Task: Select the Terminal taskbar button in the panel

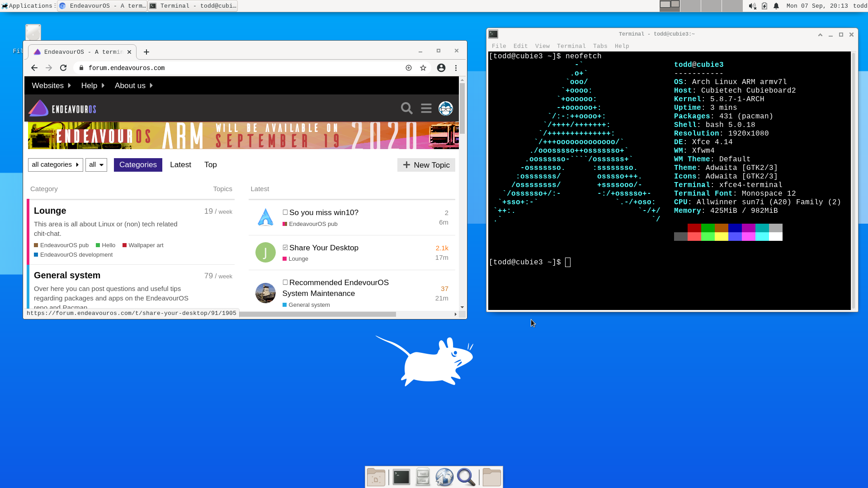Action: click(x=193, y=6)
